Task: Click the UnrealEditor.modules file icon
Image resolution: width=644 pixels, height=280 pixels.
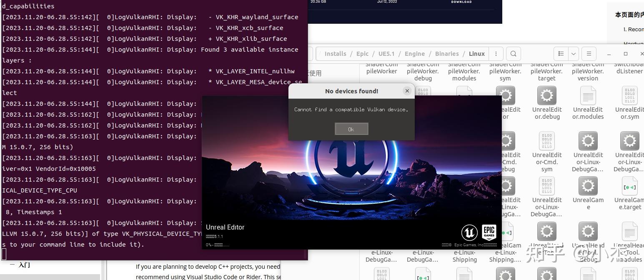Action: [588, 95]
